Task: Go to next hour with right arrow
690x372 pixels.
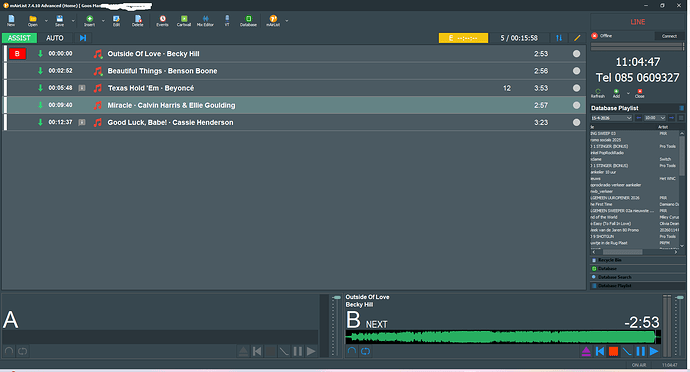Action: coord(672,118)
